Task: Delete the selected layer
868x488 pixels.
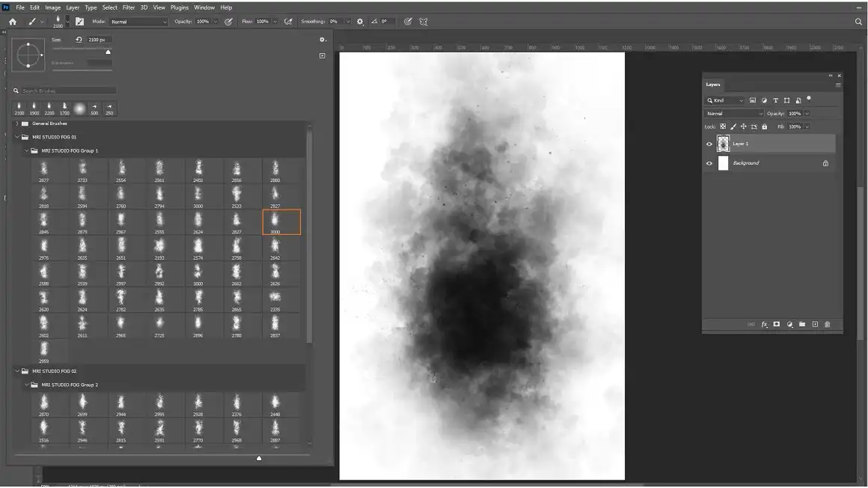Action: tap(828, 325)
